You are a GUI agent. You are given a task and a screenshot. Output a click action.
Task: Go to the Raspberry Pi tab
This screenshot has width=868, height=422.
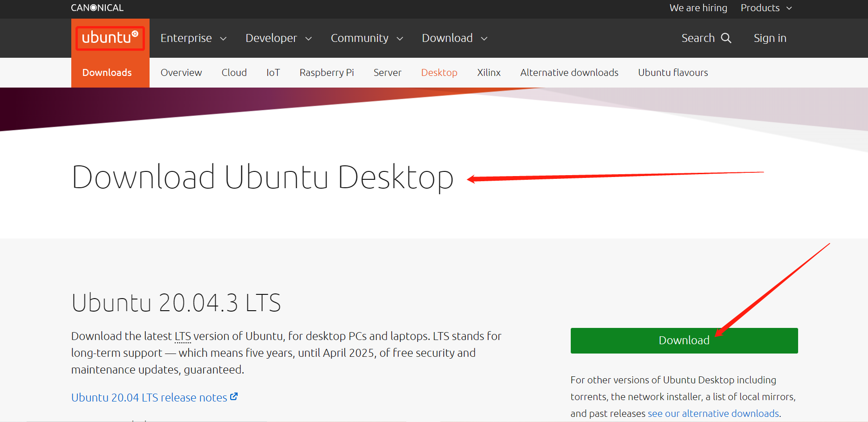click(x=327, y=73)
